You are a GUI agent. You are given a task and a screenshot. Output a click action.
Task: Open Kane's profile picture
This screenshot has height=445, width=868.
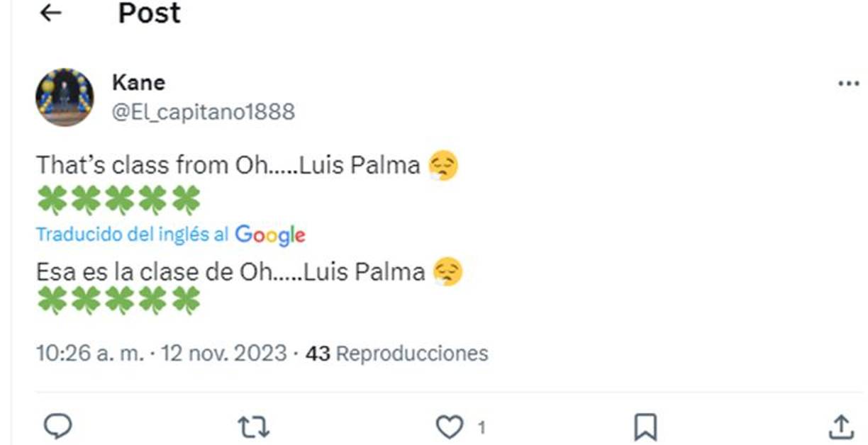coord(65,97)
